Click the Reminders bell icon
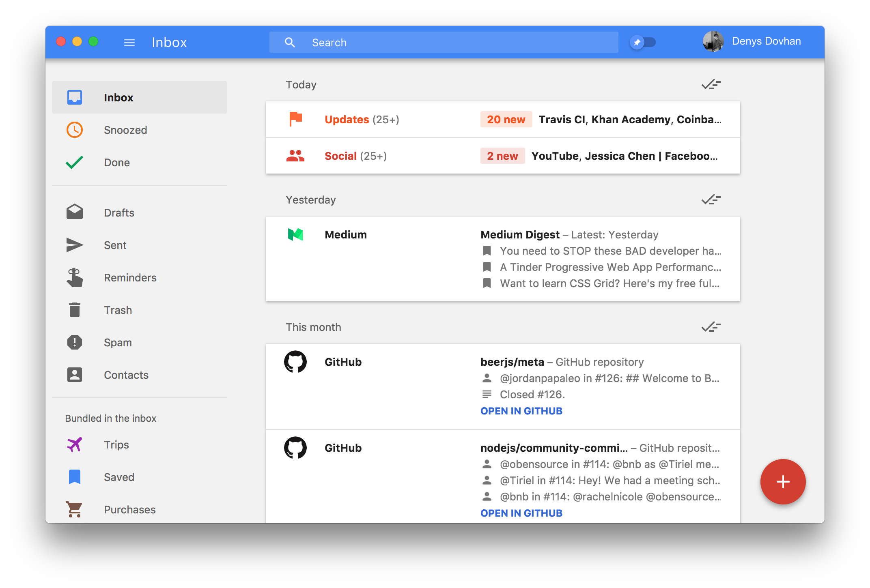 point(75,278)
